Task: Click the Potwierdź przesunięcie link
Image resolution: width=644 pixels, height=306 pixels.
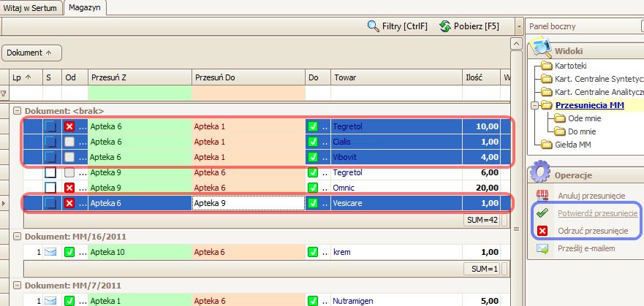Action: (597, 213)
